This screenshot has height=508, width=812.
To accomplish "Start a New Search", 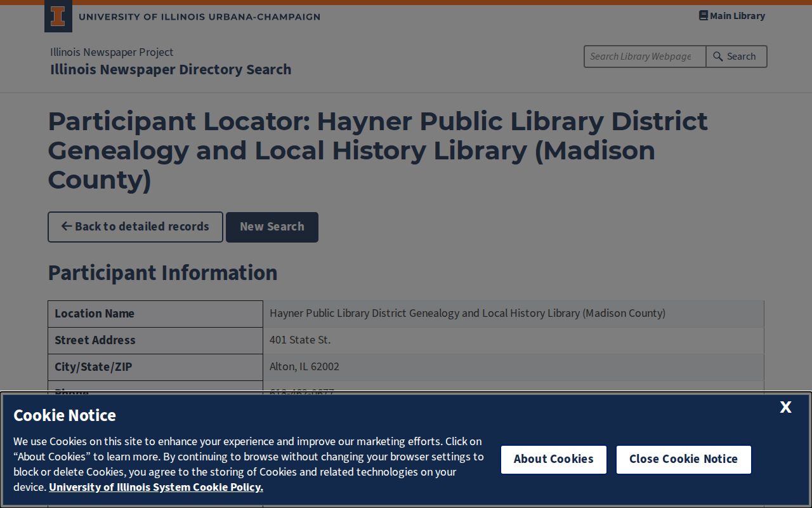I will click(272, 227).
